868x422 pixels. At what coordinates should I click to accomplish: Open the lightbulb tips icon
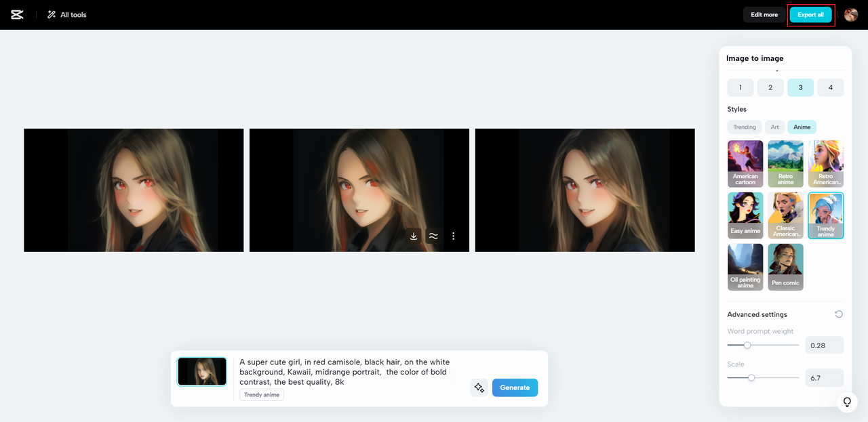(x=847, y=402)
